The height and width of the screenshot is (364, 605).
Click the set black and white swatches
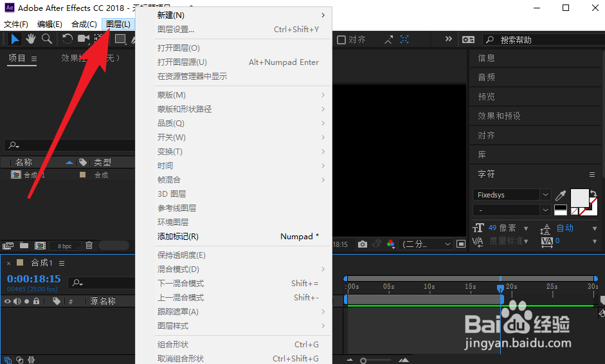[x=560, y=210]
